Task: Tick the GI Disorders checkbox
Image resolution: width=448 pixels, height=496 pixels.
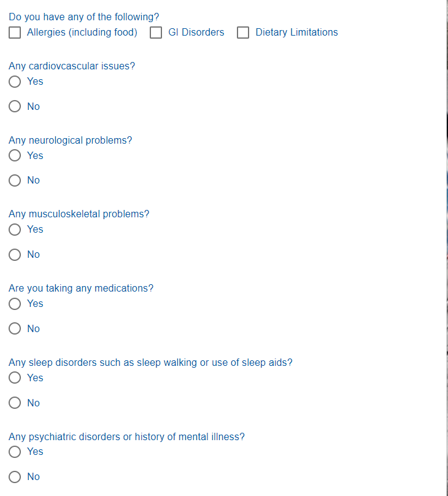Action: pyautogui.click(x=156, y=33)
